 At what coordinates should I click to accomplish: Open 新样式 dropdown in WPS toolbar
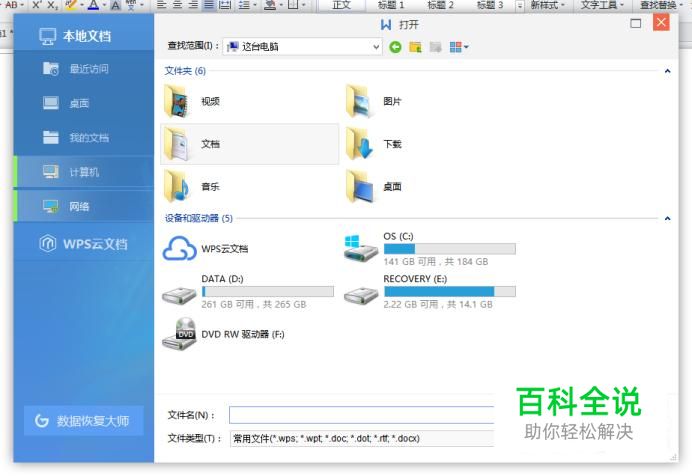tap(548, 5)
